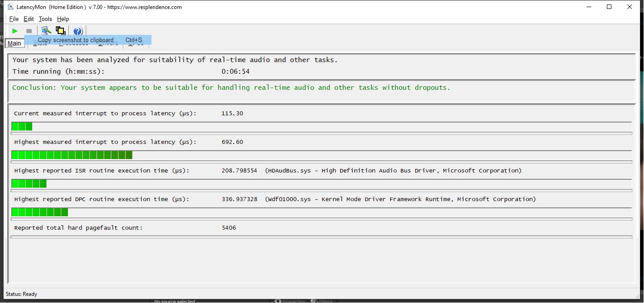Image resolution: width=644 pixels, height=303 pixels.
Task: Click 'Current measured interrupt to process latency' label
Action: pyautogui.click(x=105, y=114)
